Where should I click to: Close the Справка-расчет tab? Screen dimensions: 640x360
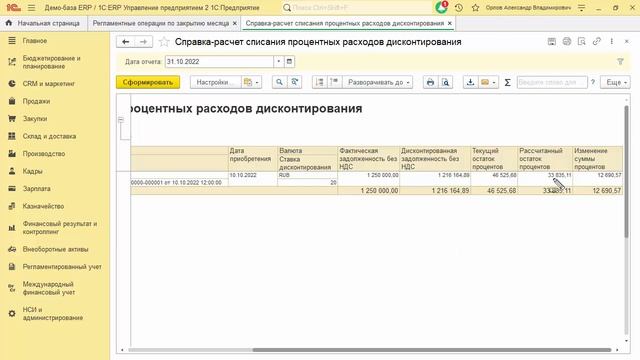tap(450, 23)
